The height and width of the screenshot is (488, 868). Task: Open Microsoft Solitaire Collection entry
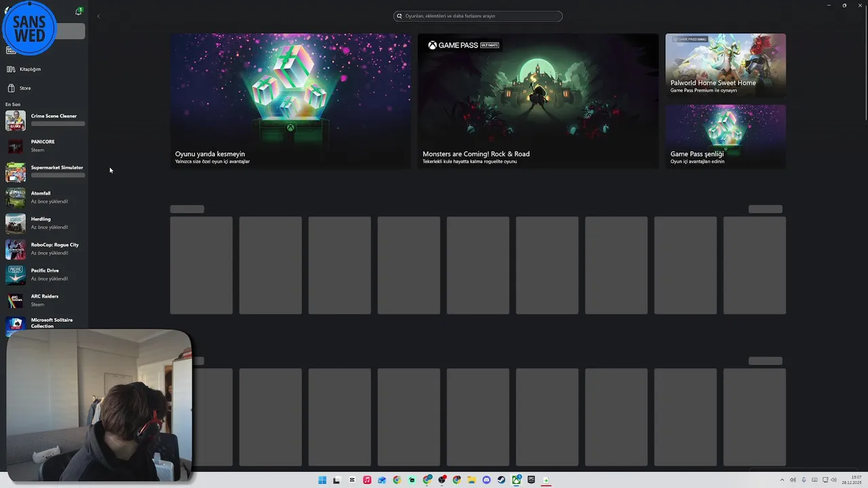click(x=45, y=323)
